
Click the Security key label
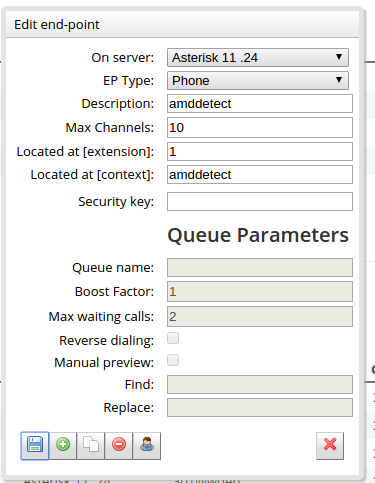pyautogui.click(x=116, y=202)
